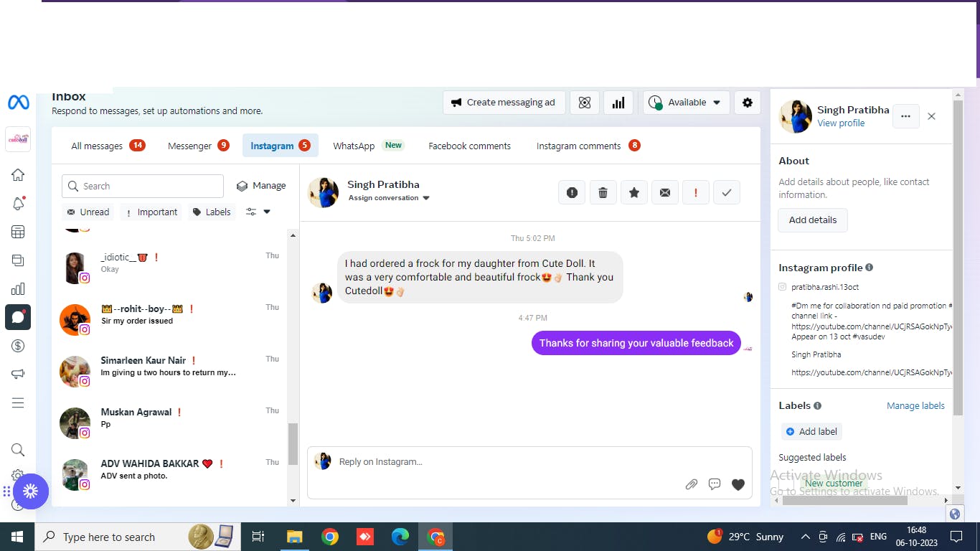Open the inbox insights bar chart icon
This screenshot has width=980, height=551.
point(618,103)
